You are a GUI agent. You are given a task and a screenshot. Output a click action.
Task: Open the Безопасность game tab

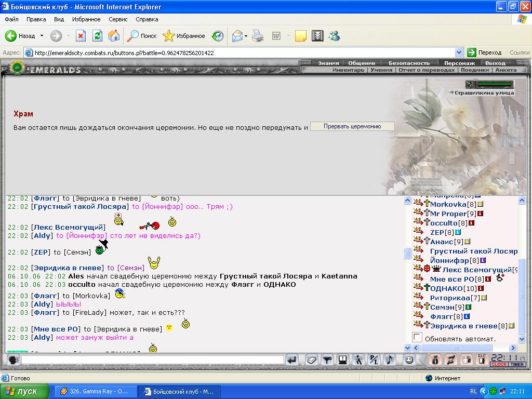click(409, 63)
